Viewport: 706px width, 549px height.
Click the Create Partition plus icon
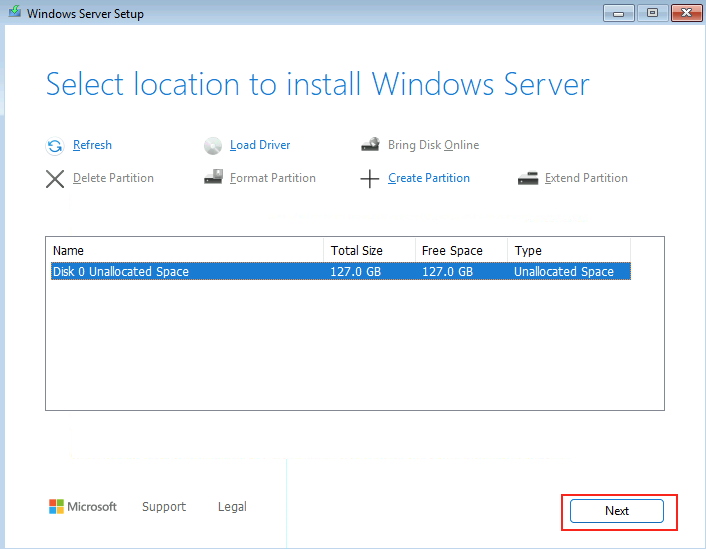coord(370,179)
